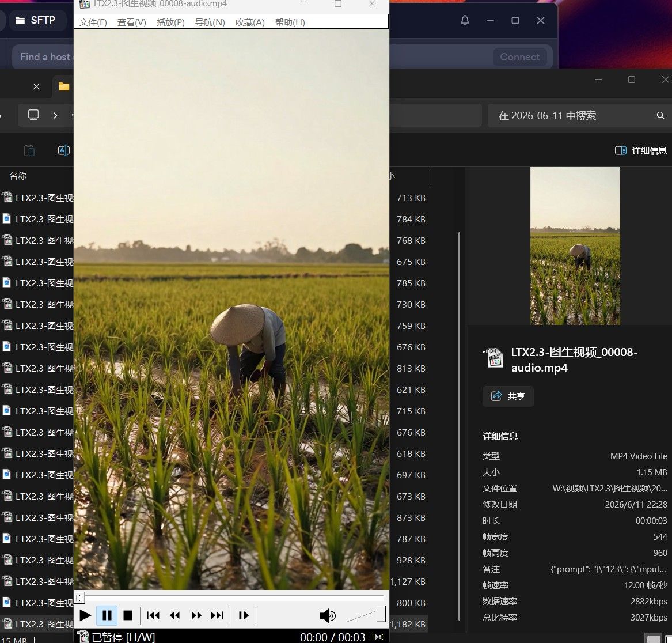The width and height of the screenshot is (672, 643).
Task: Select the file row sized 675 KB
Action: 214,262
